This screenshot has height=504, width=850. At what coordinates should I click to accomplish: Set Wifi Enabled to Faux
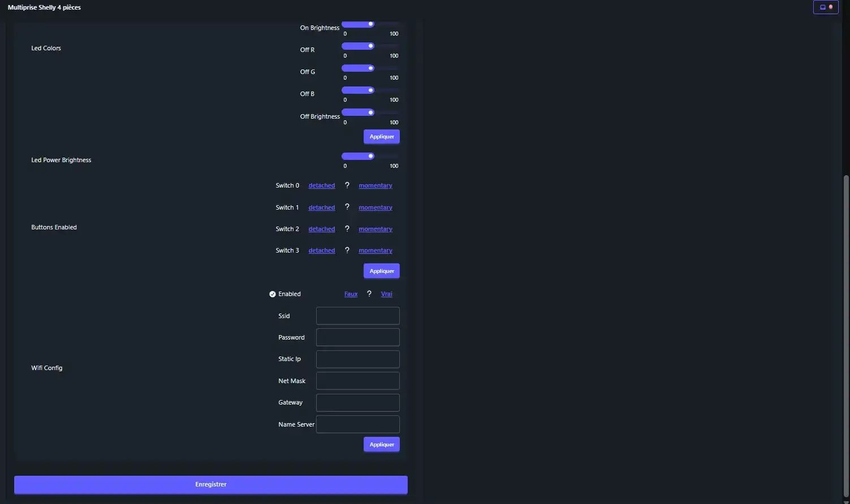click(x=351, y=294)
